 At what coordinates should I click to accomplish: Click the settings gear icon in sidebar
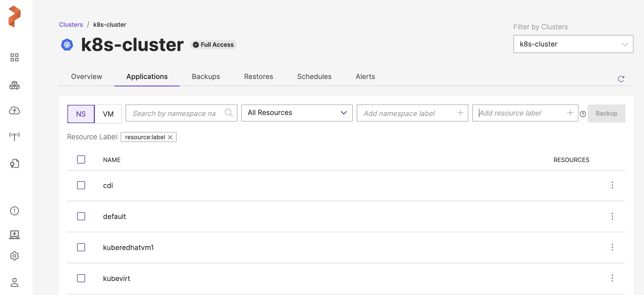point(15,256)
